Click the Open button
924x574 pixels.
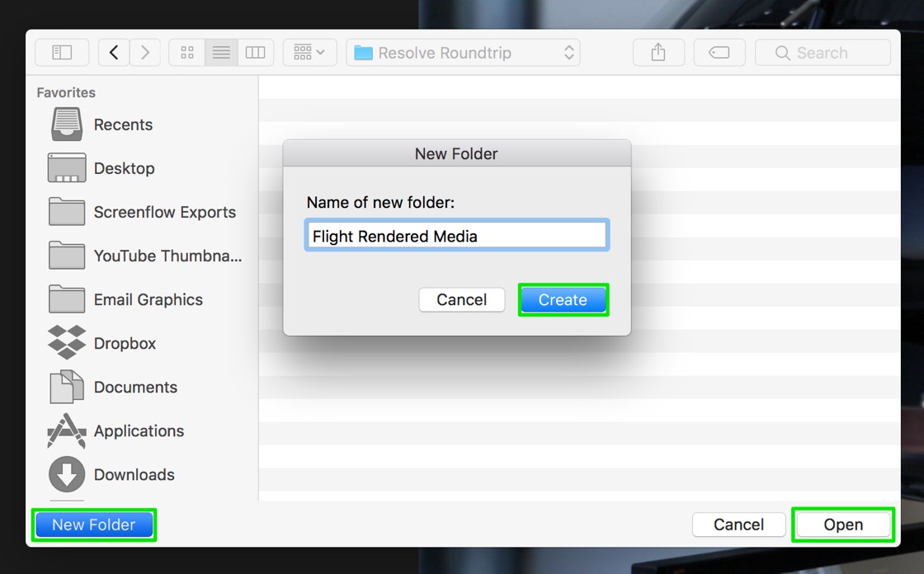[x=843, y=525]
